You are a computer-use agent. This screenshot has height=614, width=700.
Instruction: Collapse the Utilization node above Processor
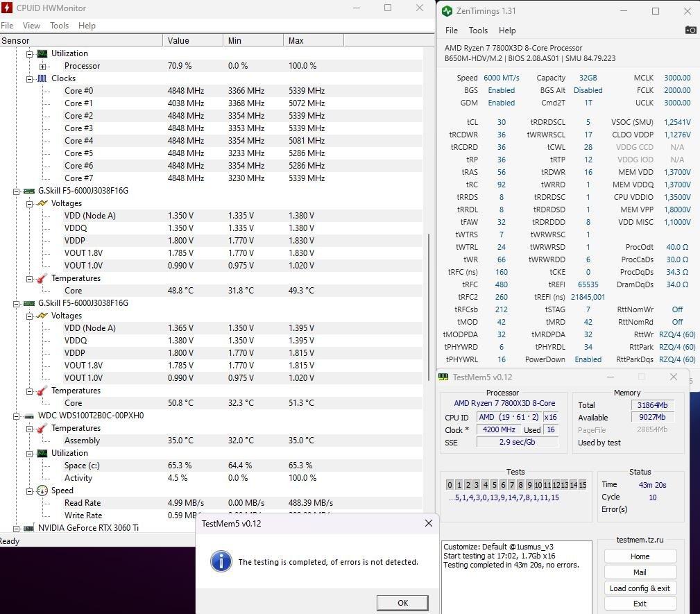(x=29, y=54)
